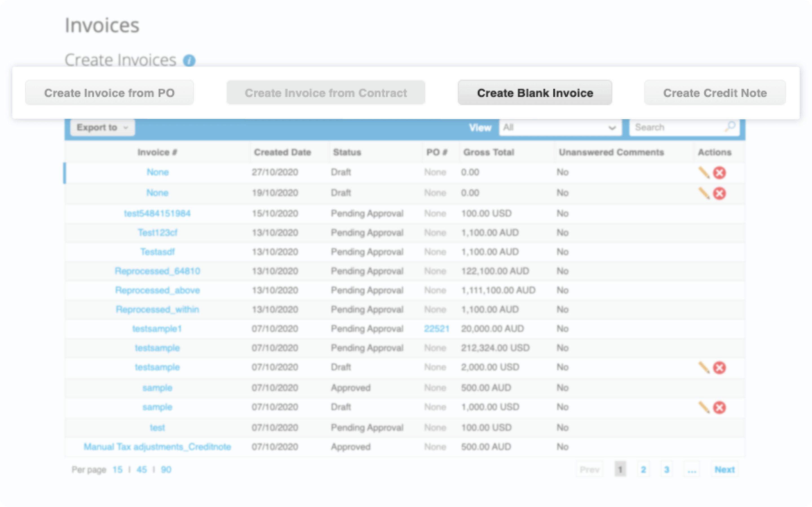Click the info icon beside Create Invoices

click(x=190, y=61)
